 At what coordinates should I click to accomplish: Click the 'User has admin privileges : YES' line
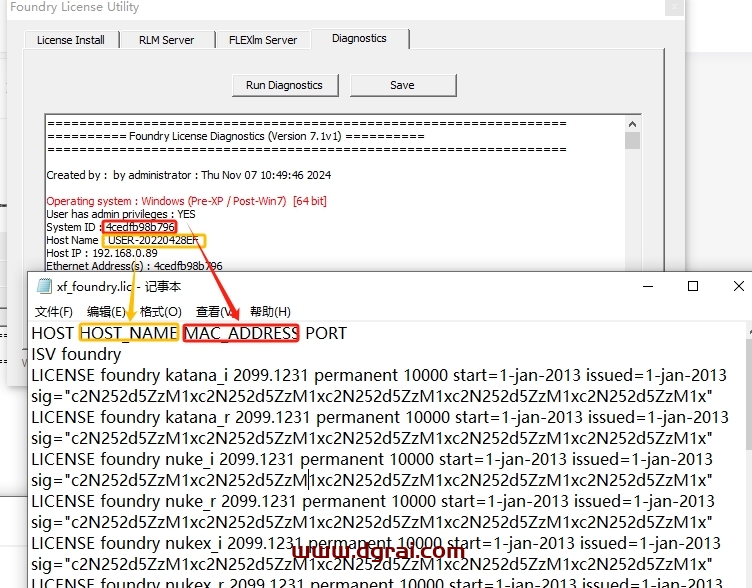pos(121,214)
